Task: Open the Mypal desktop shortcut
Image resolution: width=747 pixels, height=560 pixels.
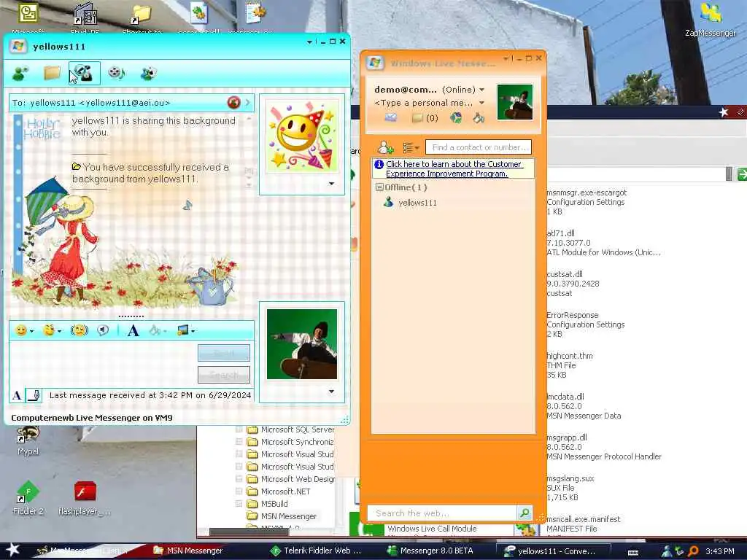Action: pyautogui.click(x=28, y=441)
